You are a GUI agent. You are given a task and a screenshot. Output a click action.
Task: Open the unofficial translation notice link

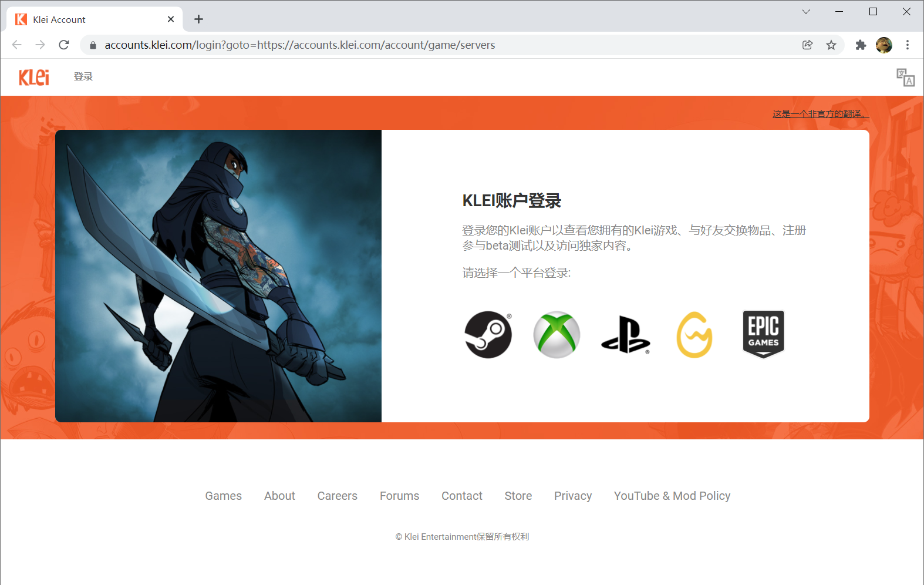coord(821,114)
